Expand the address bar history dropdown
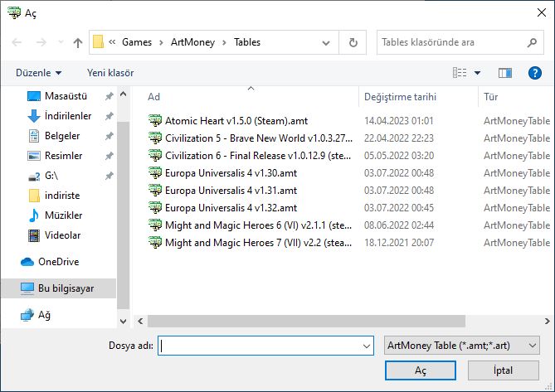This screenshot has height=392, width=555. pyautogui.click(x=326, y=43)
